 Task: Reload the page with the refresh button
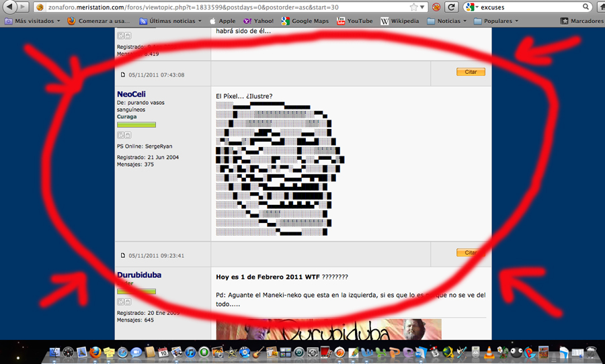452,7
